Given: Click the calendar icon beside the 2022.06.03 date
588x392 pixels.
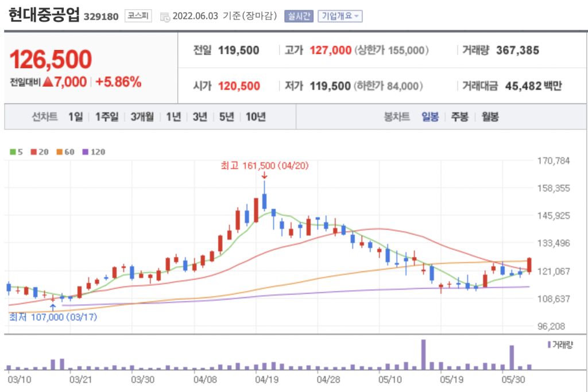Looking at the screenshot, I should point(165,16).
